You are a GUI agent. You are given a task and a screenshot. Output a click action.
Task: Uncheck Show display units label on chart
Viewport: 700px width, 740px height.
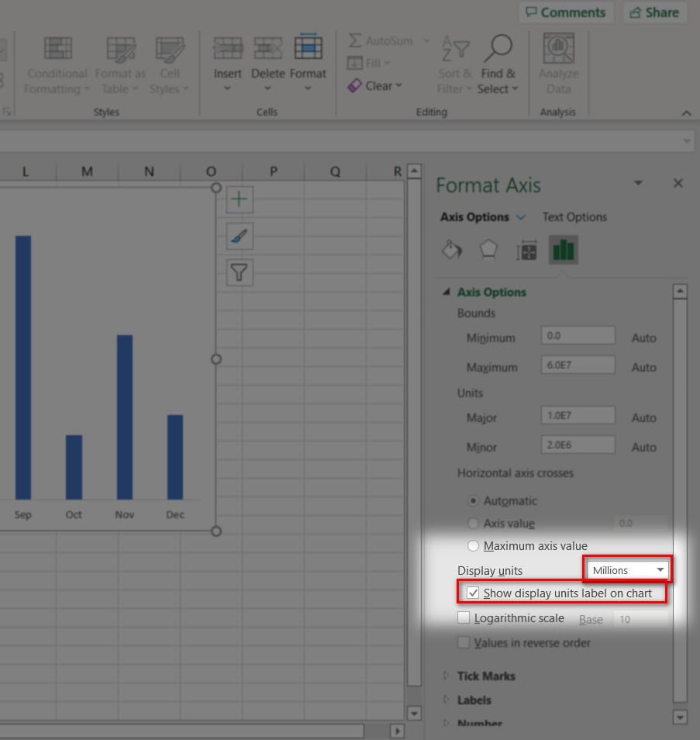473,593
